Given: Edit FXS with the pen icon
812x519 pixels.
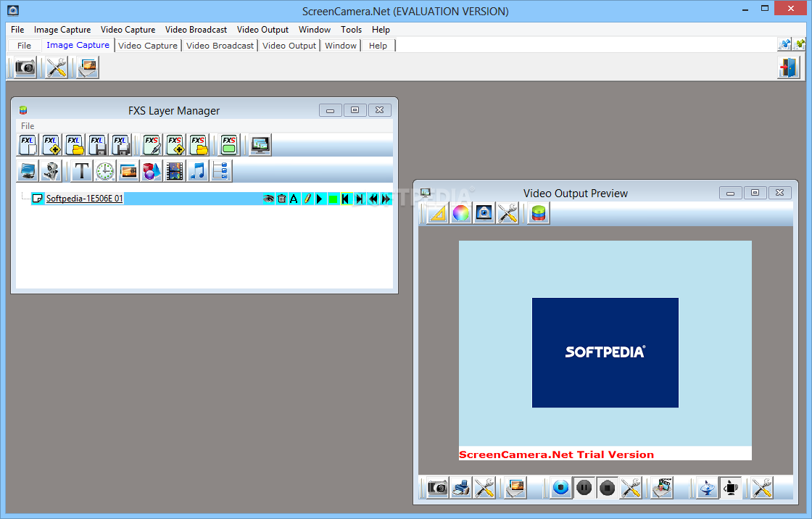Looking at the screenshot, I should click(152, 145).
